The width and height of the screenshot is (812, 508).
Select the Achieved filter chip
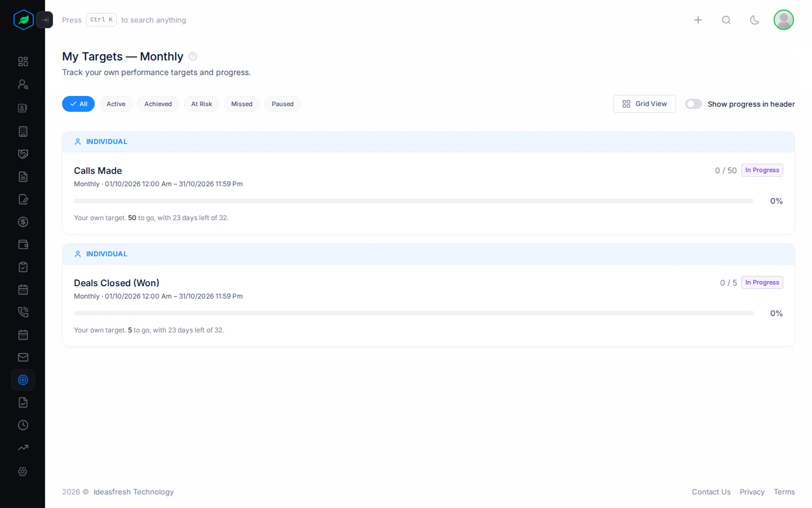click(x=158, y=104)
